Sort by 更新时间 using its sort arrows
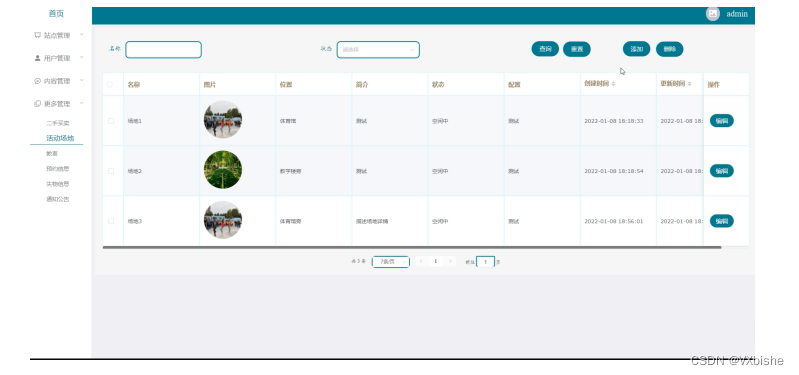 [x=689, y=84]
